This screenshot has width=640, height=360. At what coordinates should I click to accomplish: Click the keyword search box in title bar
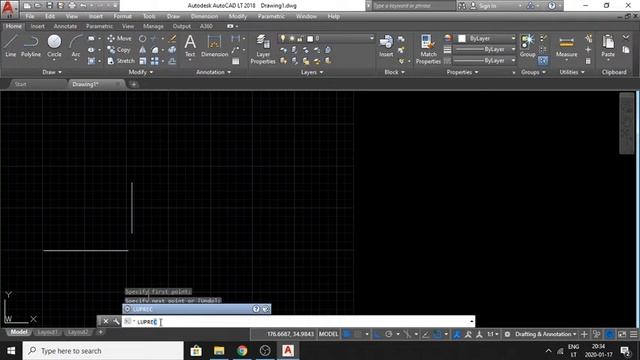[414, 6]
